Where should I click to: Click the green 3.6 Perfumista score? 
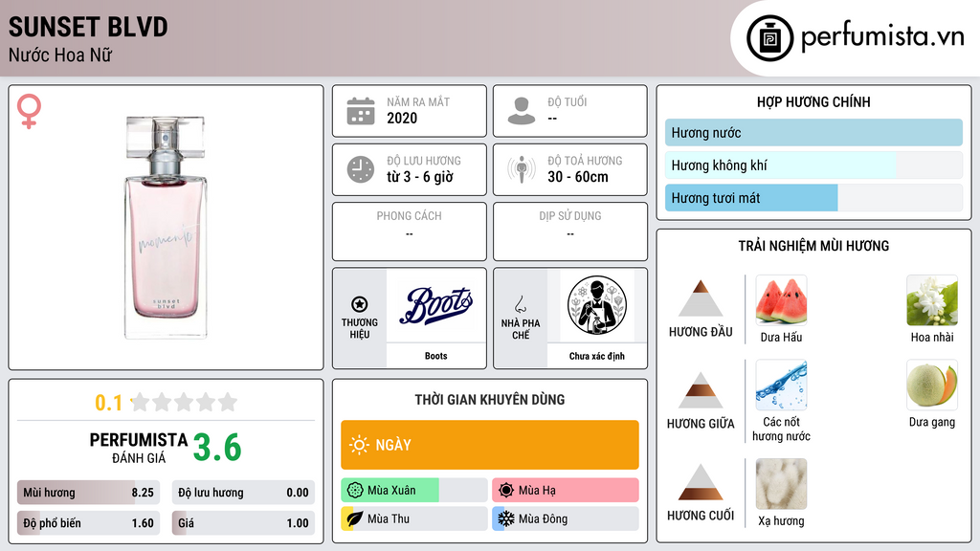pos(217,448)
